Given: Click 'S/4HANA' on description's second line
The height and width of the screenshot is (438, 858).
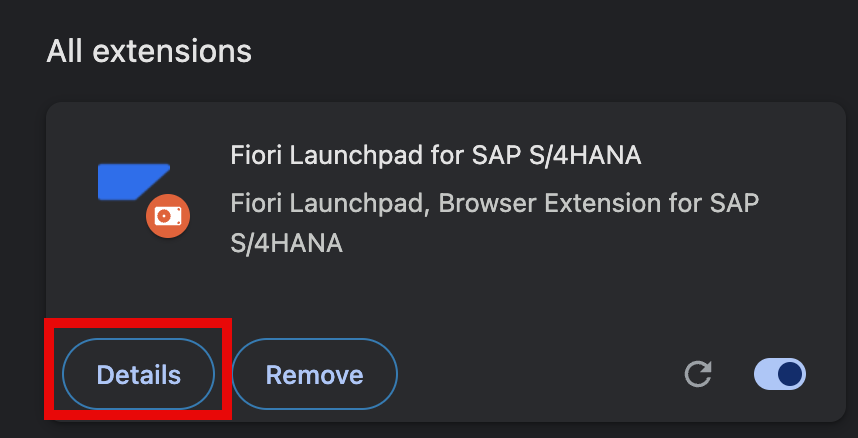Looking at the screenshot, I should (286, 244).
